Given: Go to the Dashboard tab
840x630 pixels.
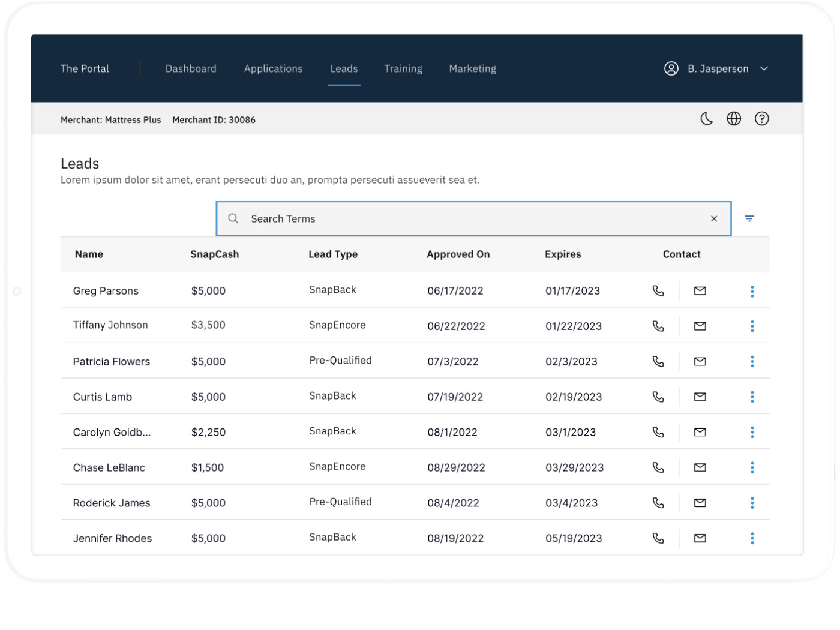Looking at the screenshot, I should 191,68.
